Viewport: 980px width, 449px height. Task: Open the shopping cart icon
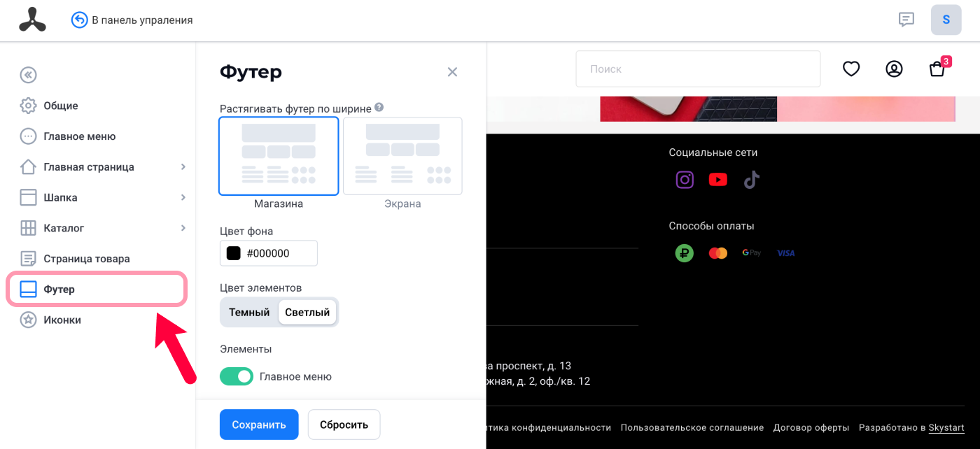click(x=937, y=69)
